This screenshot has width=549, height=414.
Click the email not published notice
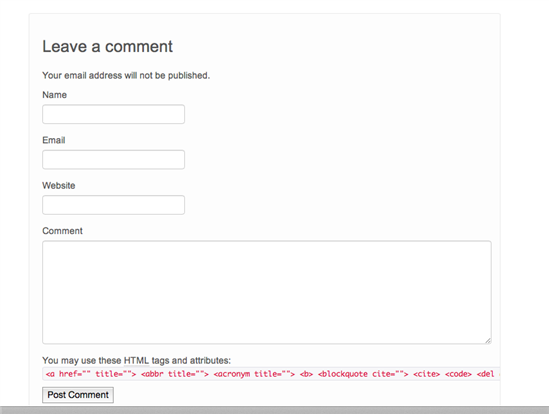[x=126, y=75]
